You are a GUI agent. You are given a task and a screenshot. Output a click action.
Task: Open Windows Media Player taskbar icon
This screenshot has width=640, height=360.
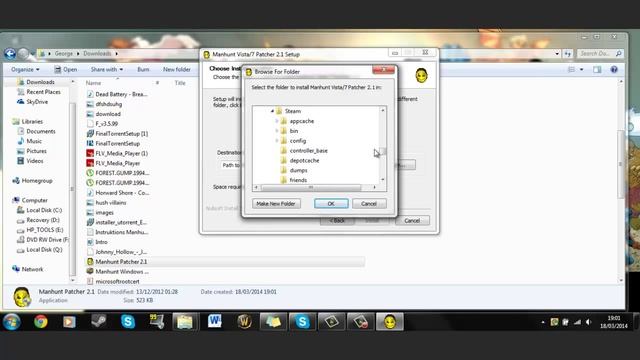69,322
